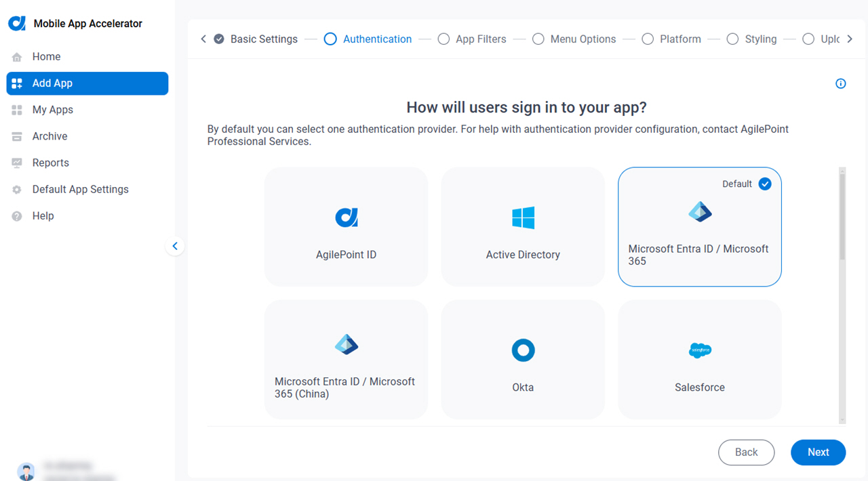This screenshot has width=868, height=481.
Task: Select the Upload step circle
Action: click(808, 39)
